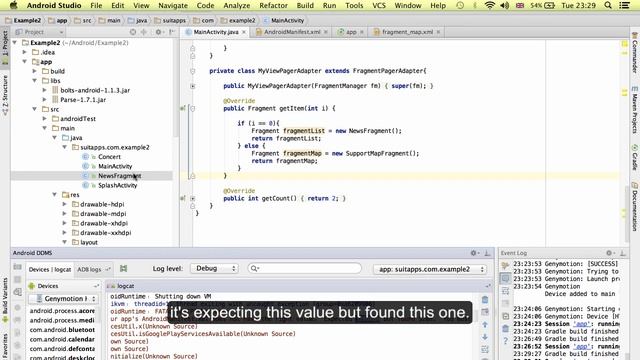Open app: suitapps.com.example2 filter dropdown
Screen dimensions: 640x360
[x=430, y=269]
